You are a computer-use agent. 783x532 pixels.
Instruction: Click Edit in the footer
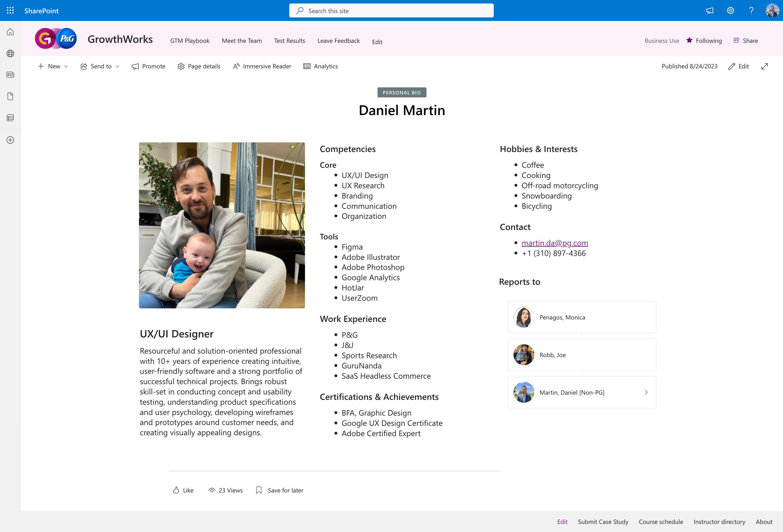(562, 522)
